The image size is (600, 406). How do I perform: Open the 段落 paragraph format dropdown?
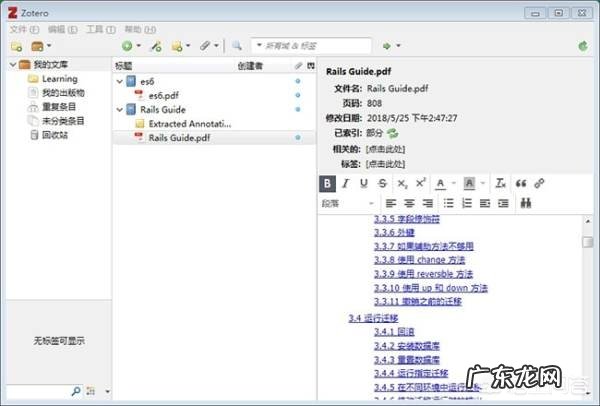348,204
